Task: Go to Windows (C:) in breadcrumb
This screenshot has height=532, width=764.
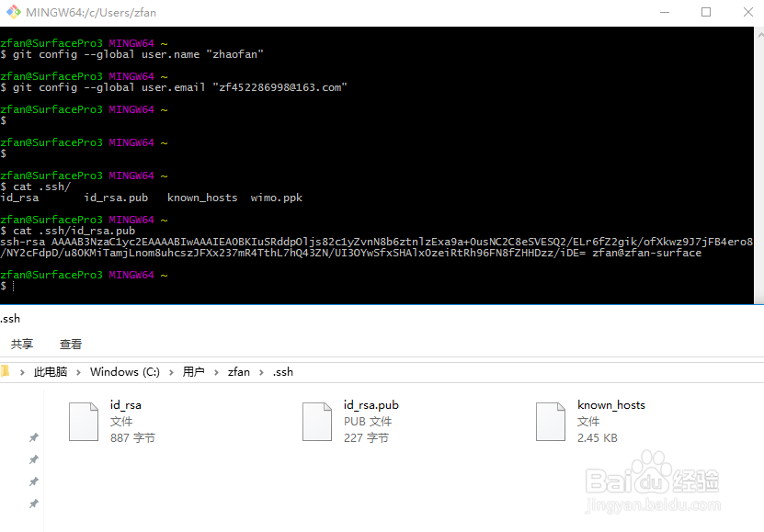Action: coord(125,372)
